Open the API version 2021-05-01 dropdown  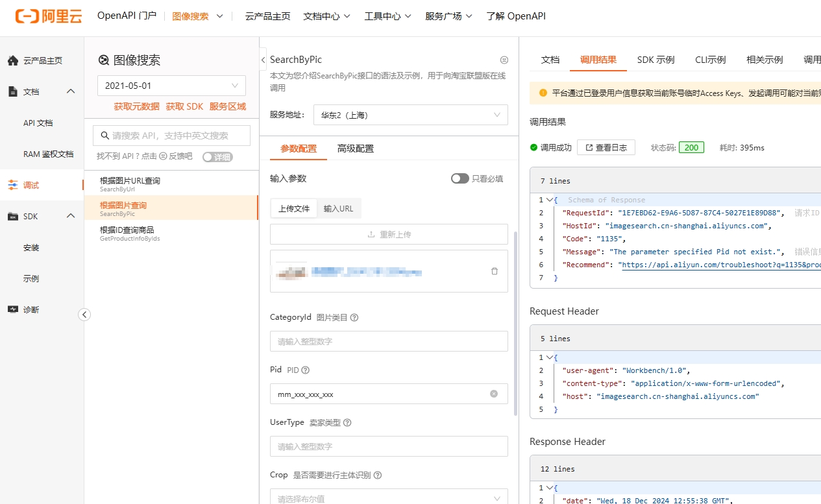pyautogui.click(x=171, y=86)
